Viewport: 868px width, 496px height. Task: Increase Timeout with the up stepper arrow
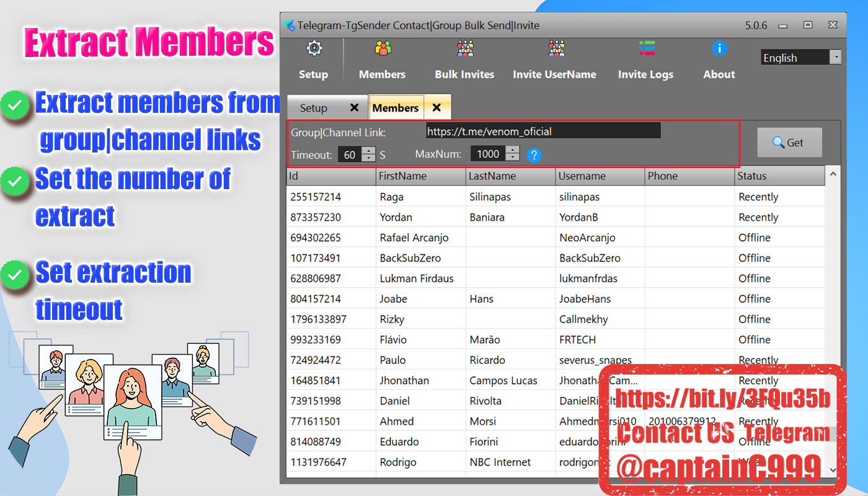(x=368, y=151)
